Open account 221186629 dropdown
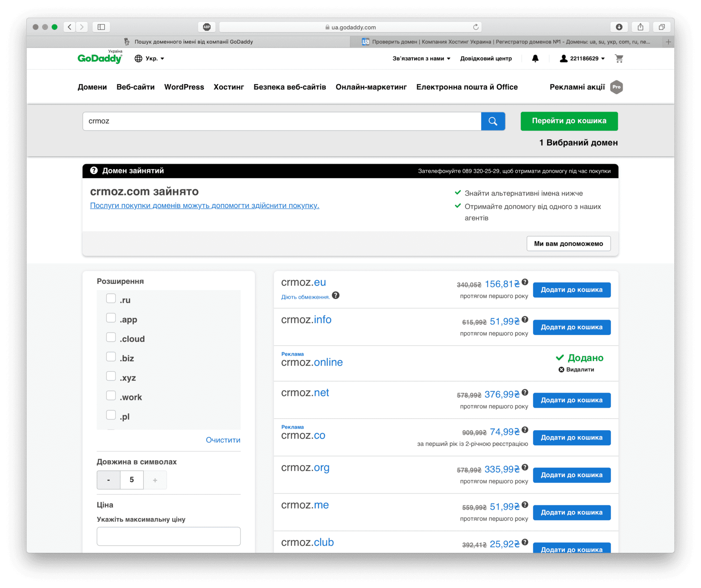 pyautogui.click(x=582, y=59)
